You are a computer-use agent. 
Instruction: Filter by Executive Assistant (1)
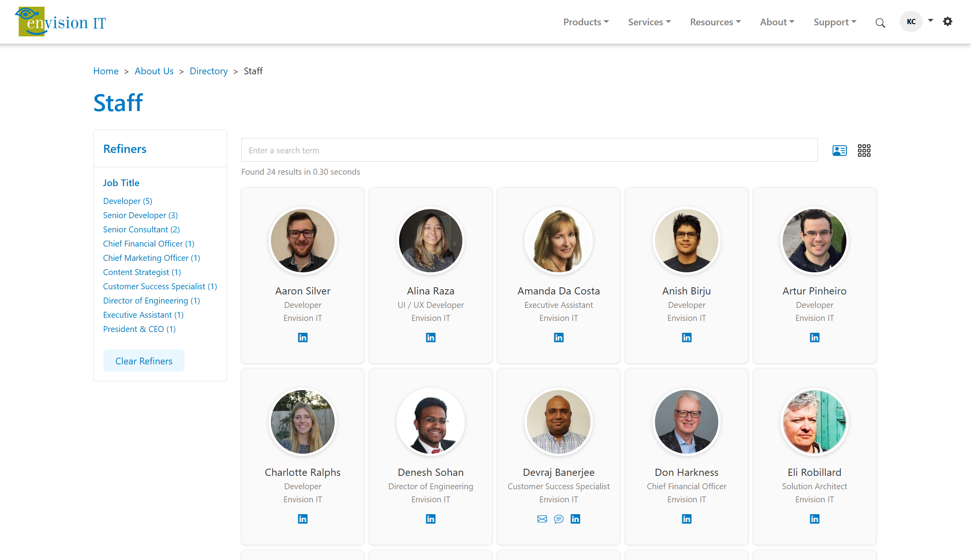tap(143, 315)
